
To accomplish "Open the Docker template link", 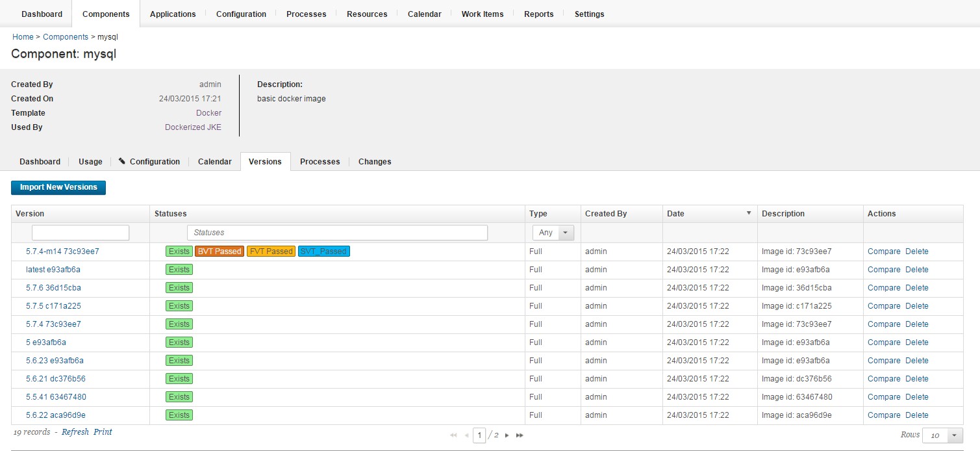I will 208,113.
